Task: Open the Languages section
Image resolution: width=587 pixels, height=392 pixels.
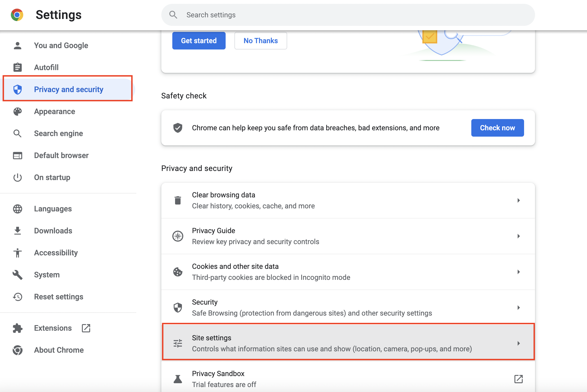Action: 68,209
